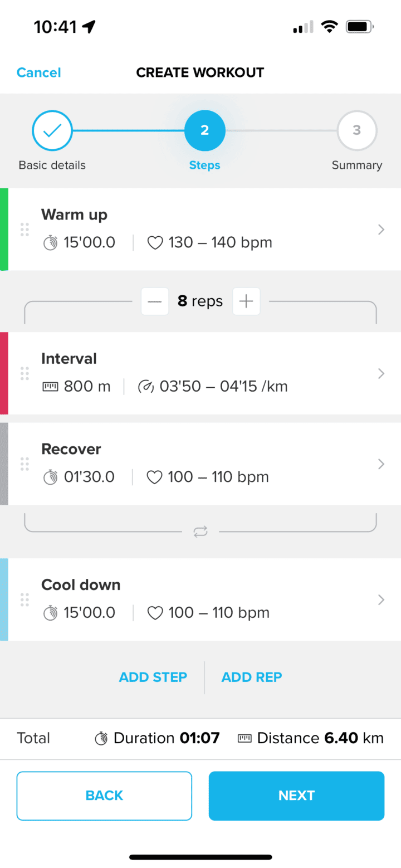Tap the BACK button
Image resolution: width=401 pixels, height=868 pixels.
(x=104, y=796)
